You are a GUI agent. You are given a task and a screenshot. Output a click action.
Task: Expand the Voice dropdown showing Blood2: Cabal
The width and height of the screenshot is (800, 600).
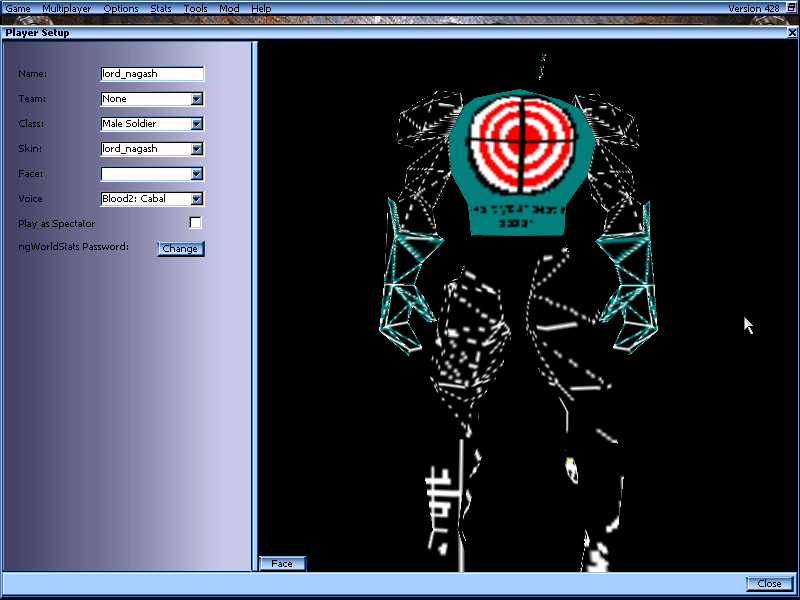197,198
